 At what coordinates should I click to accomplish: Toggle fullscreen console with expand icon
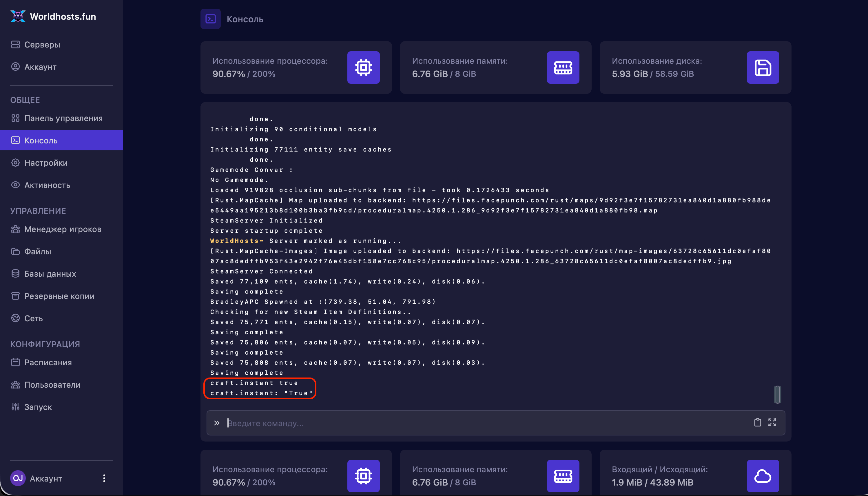click(772, 422)
